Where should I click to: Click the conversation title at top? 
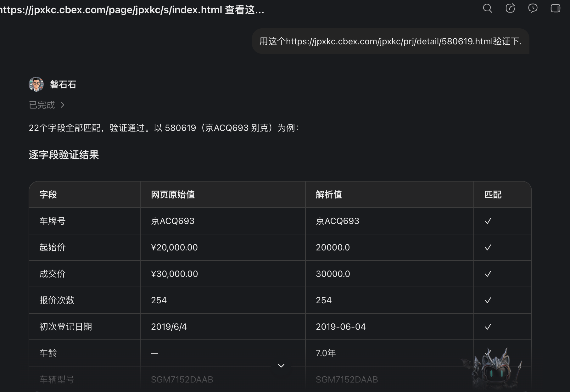tap(132, 10)
